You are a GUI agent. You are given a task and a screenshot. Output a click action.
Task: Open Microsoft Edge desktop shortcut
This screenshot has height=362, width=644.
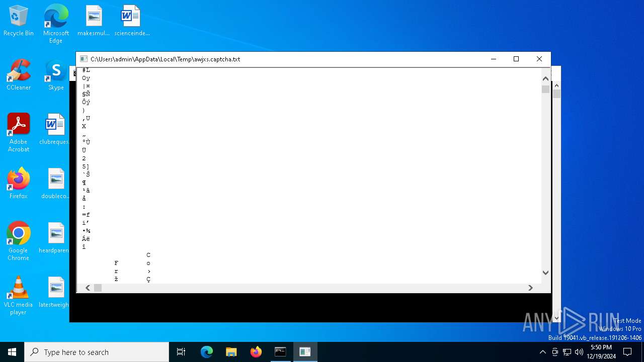coord(56,24)
